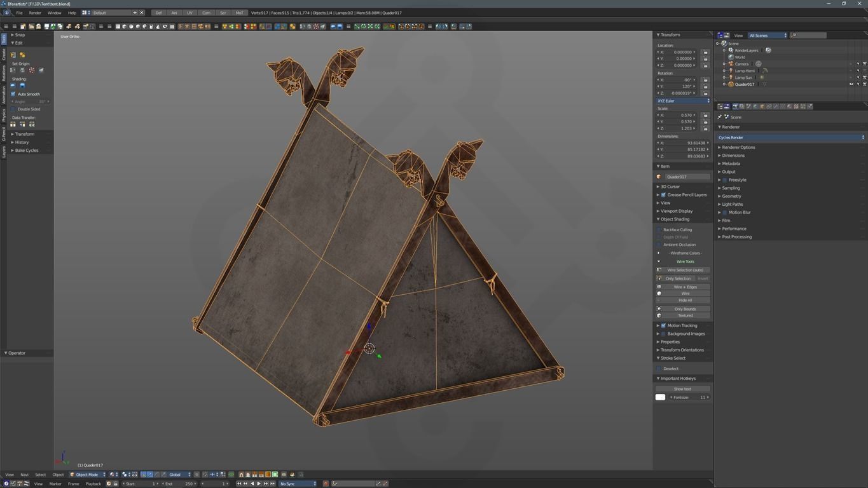Click the Camera object icon in outliner
This screenshot has width=868, height=488.
pyautogui.click(x=731, y=64)
